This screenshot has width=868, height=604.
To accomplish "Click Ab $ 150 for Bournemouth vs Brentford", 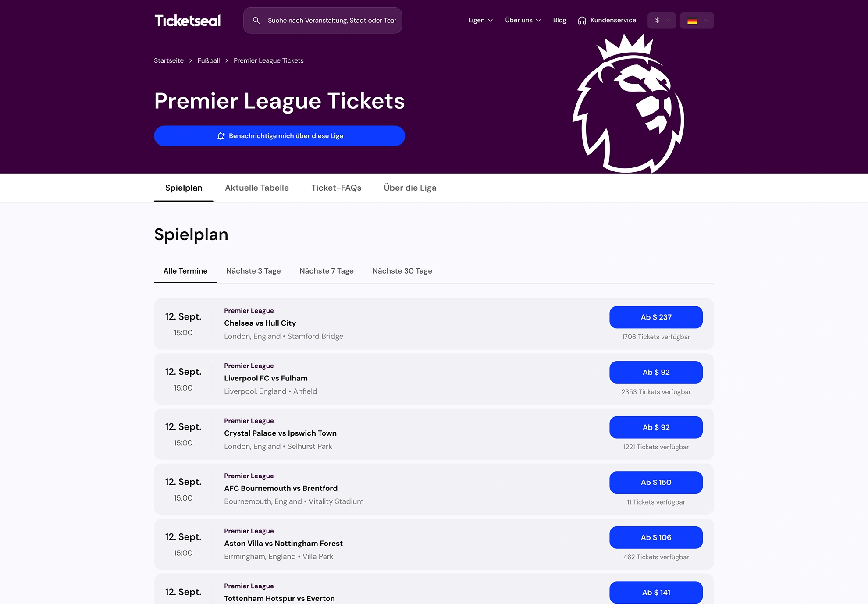I will pyautogui.click(x=656, y=483).
